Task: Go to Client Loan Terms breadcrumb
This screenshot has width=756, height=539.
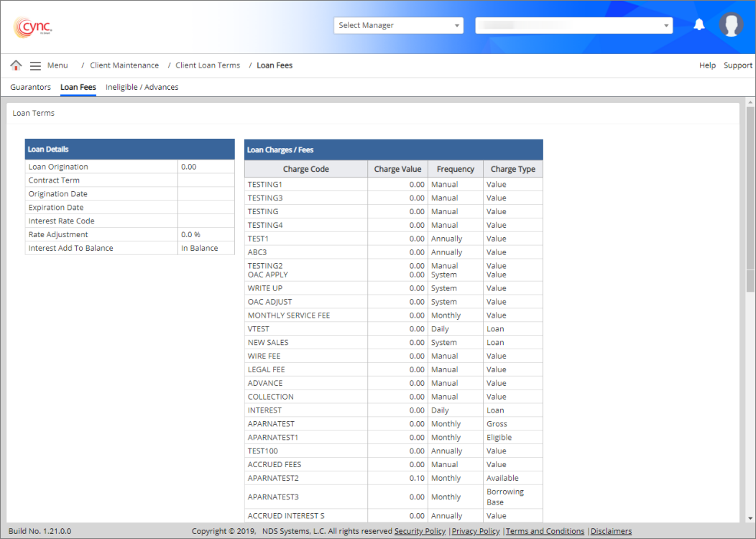Action: click(x=208, y=65)
